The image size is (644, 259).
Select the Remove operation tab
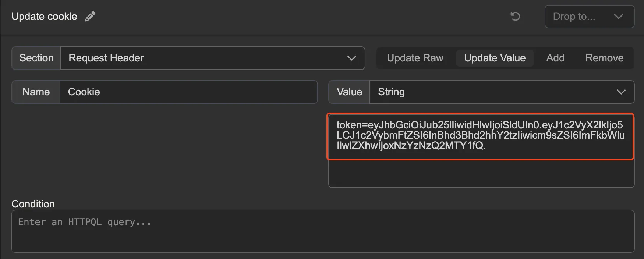coord(604,58)
